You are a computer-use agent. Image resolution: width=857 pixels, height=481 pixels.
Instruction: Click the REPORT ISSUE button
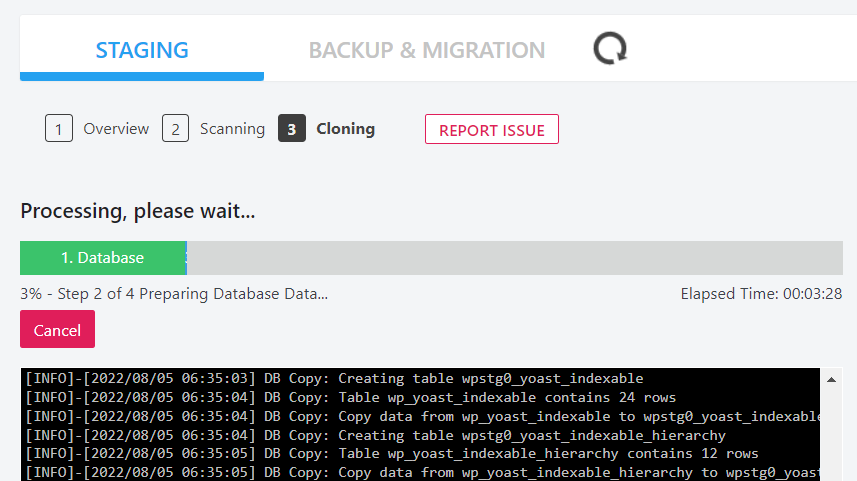click(x=492, y=129)
